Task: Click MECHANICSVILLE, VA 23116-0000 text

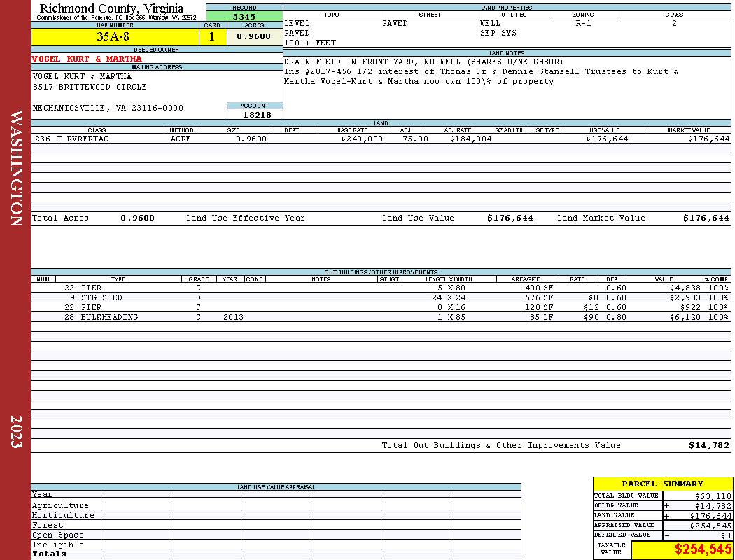Action: tap(108, 108)
